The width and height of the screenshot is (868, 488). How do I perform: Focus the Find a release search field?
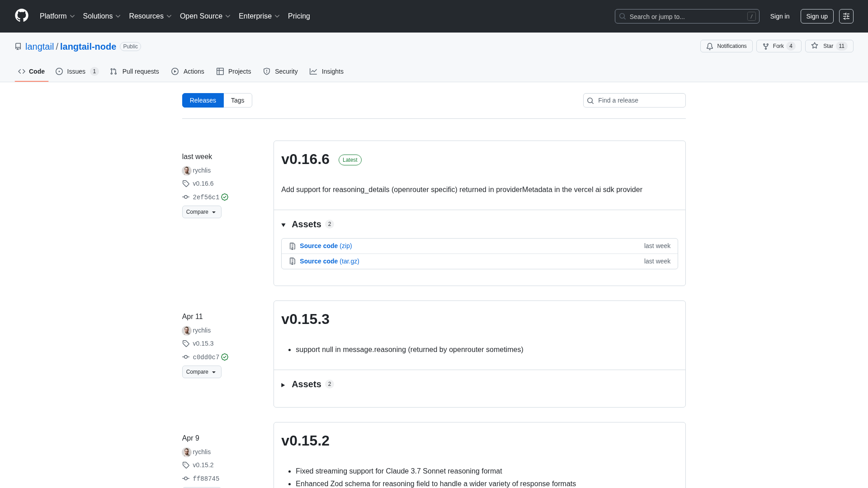point(639,100)
